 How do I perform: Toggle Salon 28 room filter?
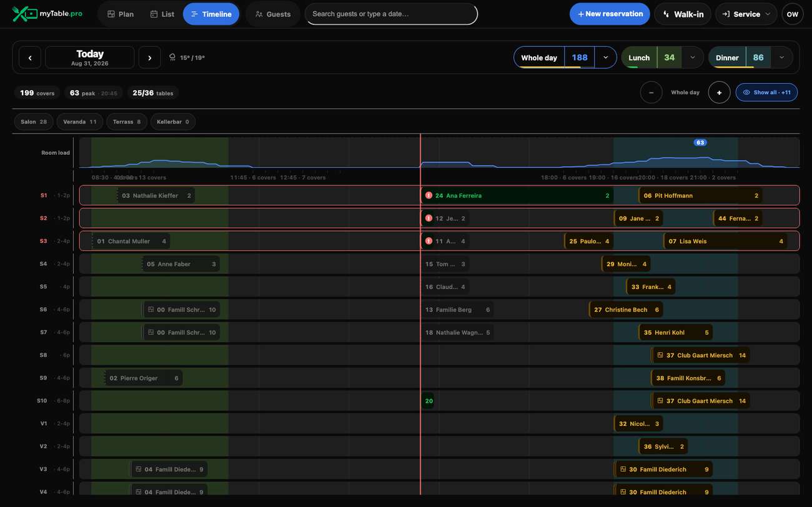pos(33,122)
